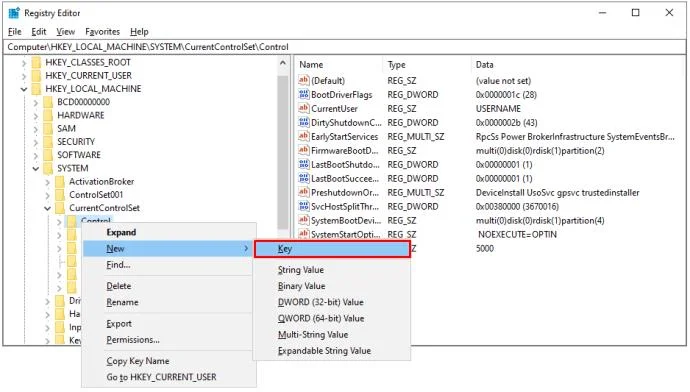The height and width of the screenshot is (392, 690).
Task: Collapse the CurrentControlSet node arrow
Action: click(x=48, y=208)
